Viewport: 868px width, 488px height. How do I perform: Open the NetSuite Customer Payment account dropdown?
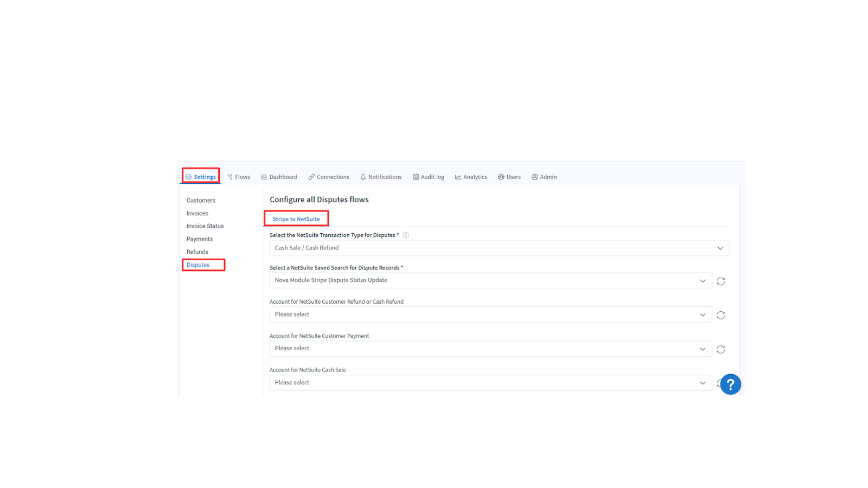click(x=490, y=349)
